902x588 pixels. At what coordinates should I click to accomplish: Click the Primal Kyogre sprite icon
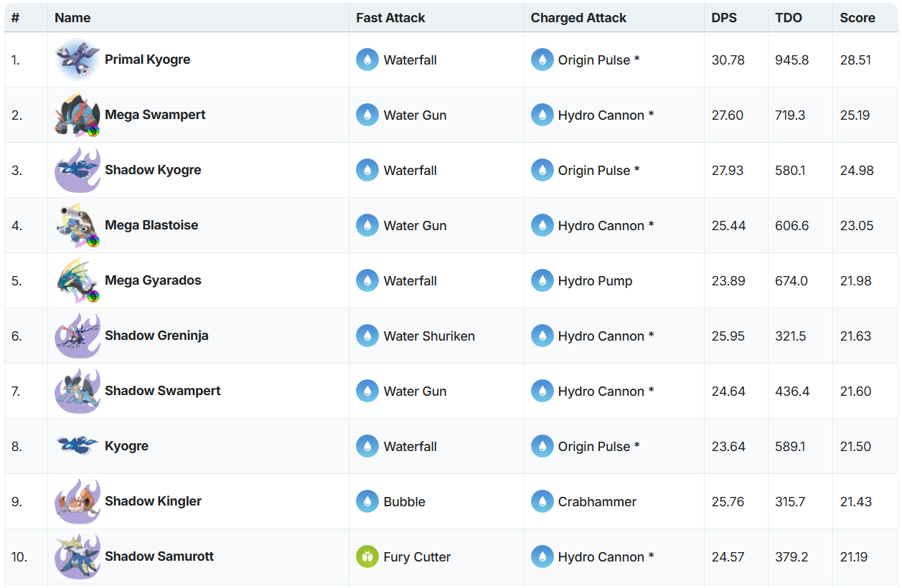pos(77,60)
